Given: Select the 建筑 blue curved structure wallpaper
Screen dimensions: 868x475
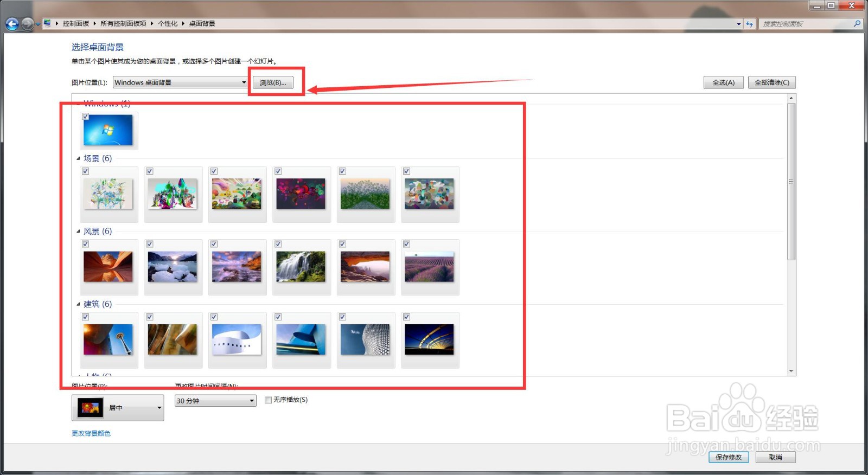Looking at the screenshot, I should point(301,339).
